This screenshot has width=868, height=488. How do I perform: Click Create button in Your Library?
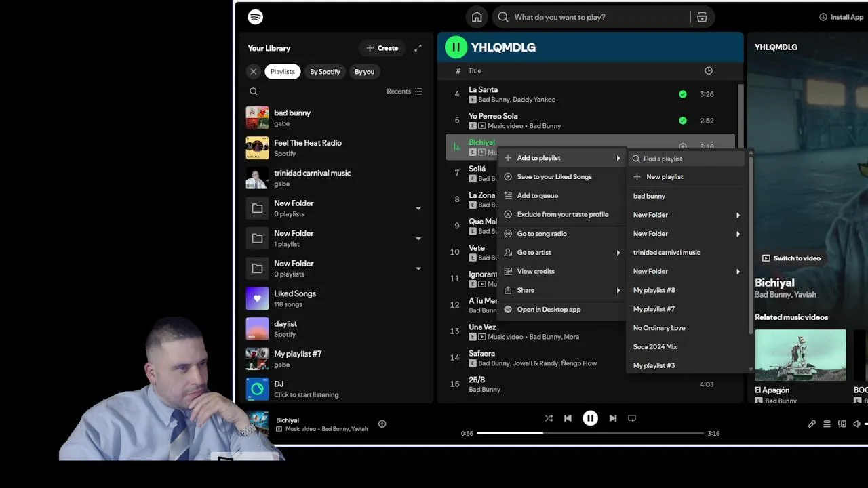pos(382,48)
